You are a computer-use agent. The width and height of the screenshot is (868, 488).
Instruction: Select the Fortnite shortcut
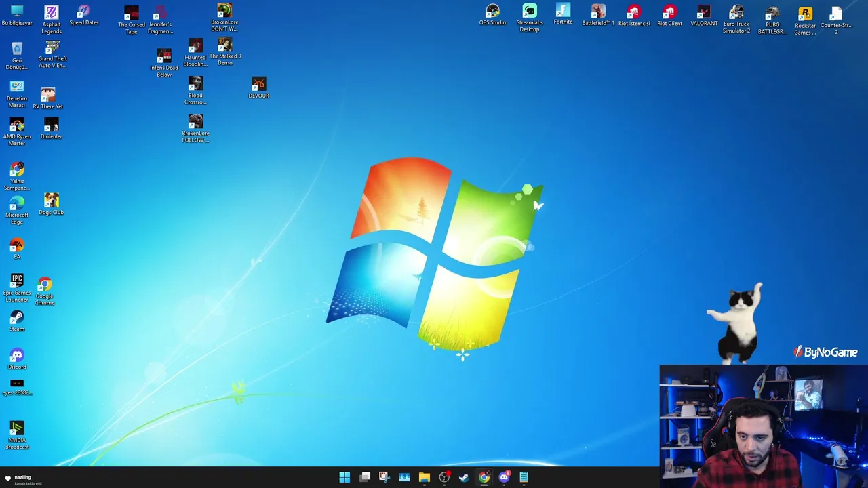[563, 14]
